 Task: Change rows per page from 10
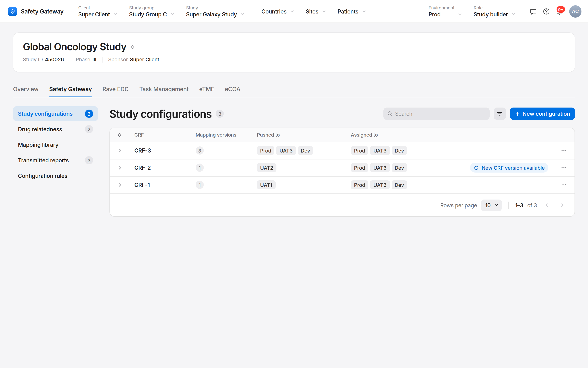(491, 205)
